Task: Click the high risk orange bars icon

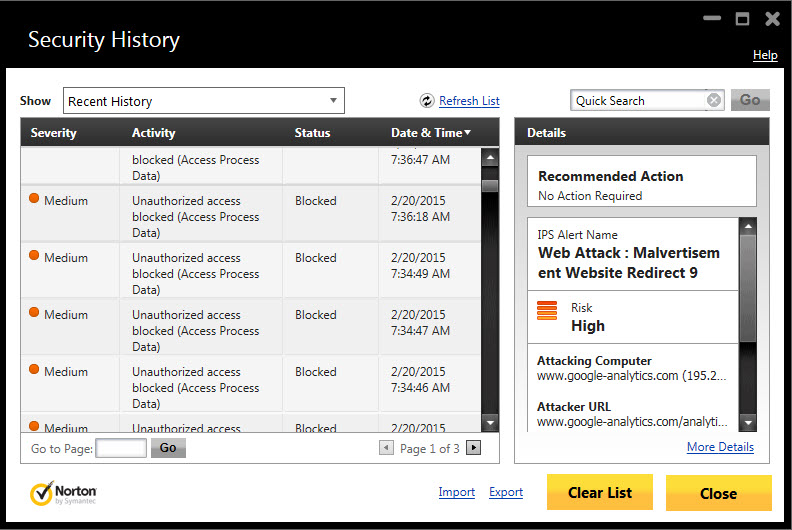Action: (547, 310)
